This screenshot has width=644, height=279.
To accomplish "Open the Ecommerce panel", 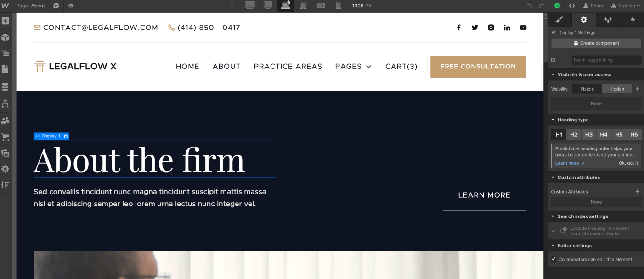I will tap(6, 137).
